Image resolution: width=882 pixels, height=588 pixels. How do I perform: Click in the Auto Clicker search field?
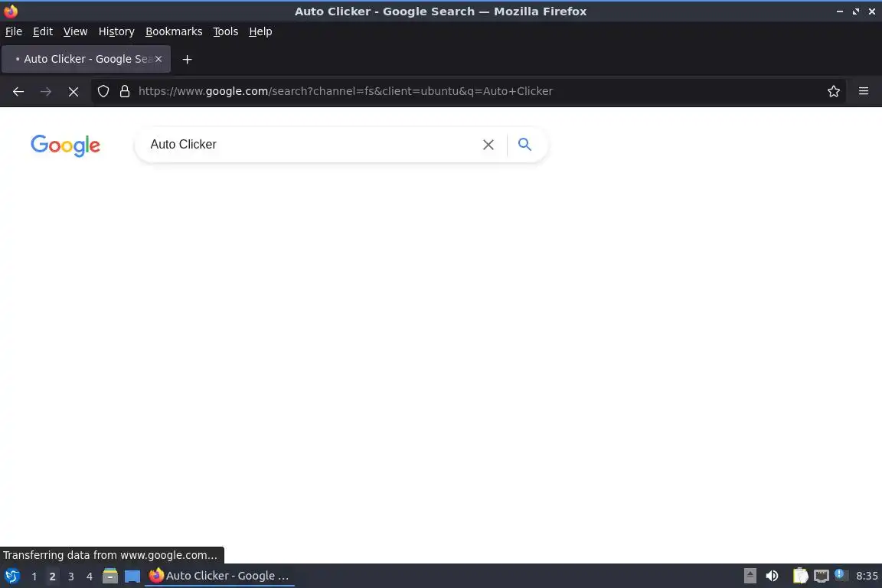309,145
